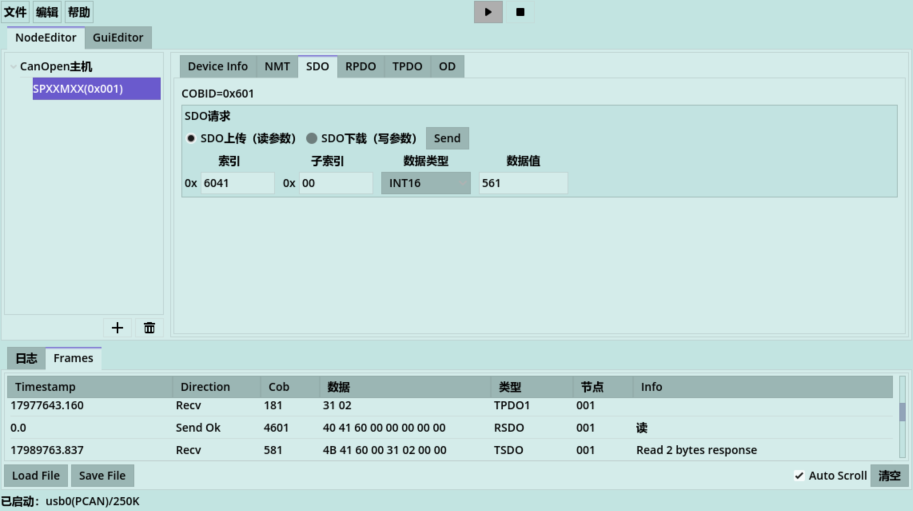
Task: Switch to the GuiEditor tab
Action: tap(118, 38)
